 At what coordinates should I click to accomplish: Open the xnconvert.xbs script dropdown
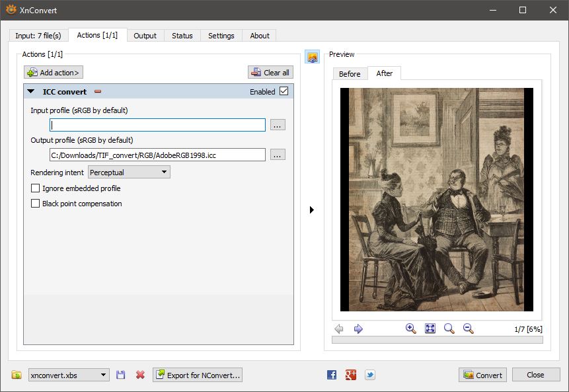pyautogui.click(x=69, y=375)
